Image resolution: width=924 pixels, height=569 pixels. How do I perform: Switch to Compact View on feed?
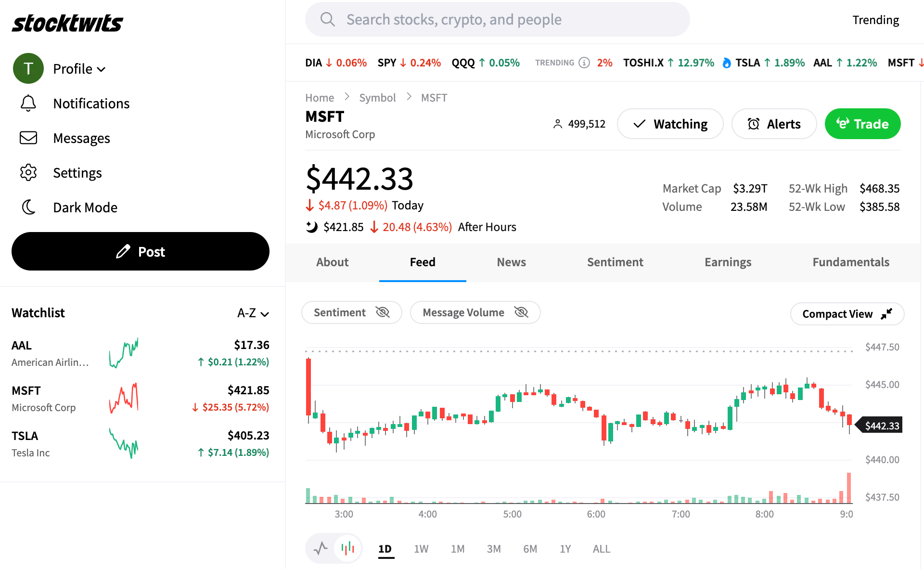tap(847, 313)
